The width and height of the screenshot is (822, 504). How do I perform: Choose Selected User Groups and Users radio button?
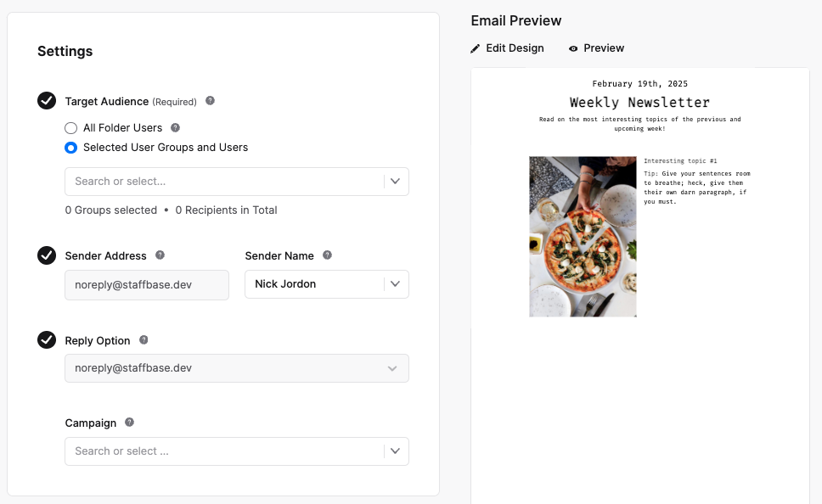[x=70, y=148]
